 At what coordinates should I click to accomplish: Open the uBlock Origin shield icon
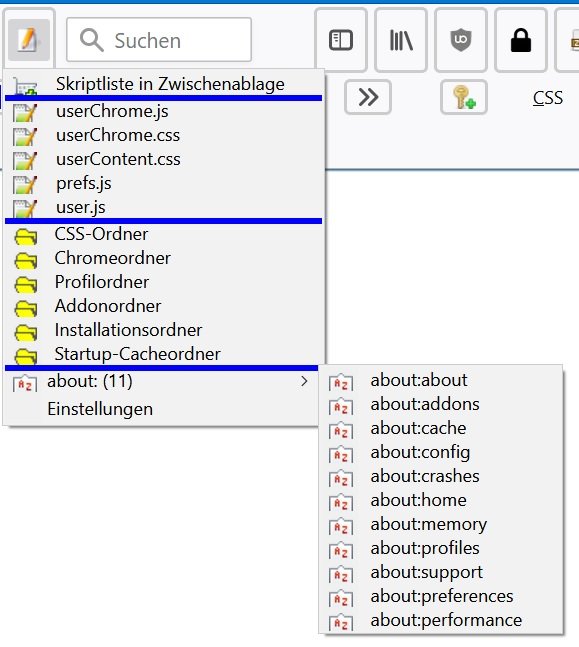pyautogui.click(x=461, y=40)
